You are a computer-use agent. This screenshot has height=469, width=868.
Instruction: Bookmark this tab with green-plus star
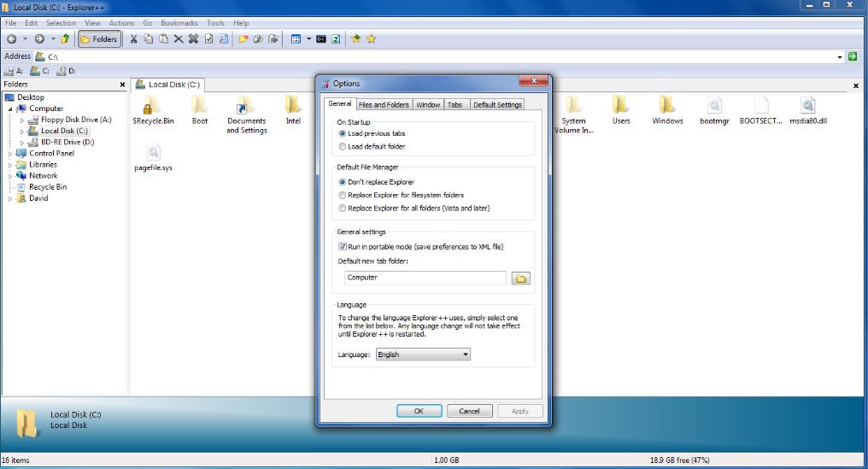356,38
